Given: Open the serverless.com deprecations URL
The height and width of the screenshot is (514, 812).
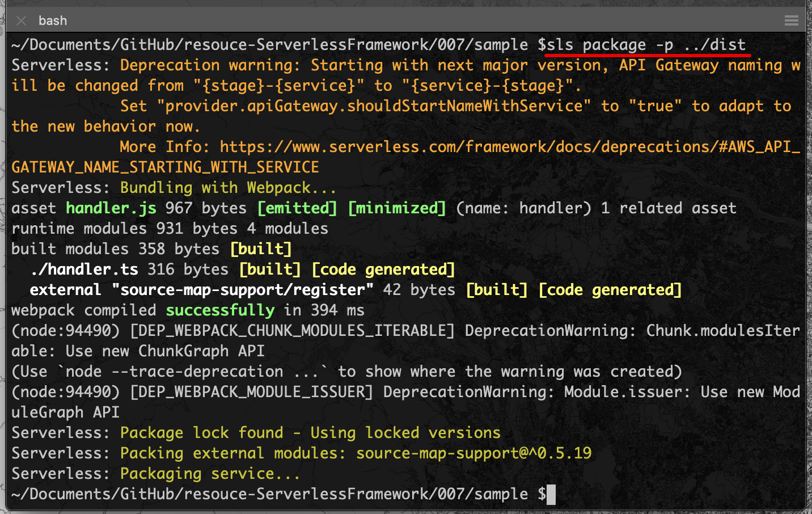Looking at the screenshot, I should 405,157.
